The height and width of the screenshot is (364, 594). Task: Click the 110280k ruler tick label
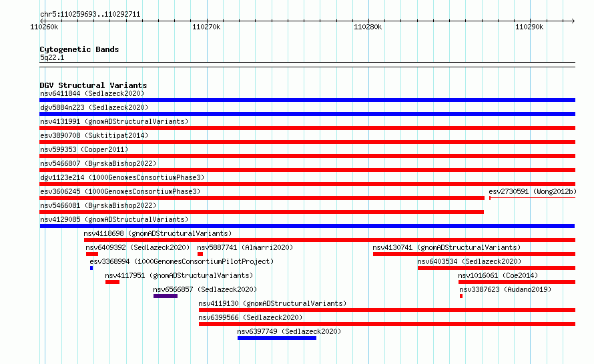coord(368,27)
